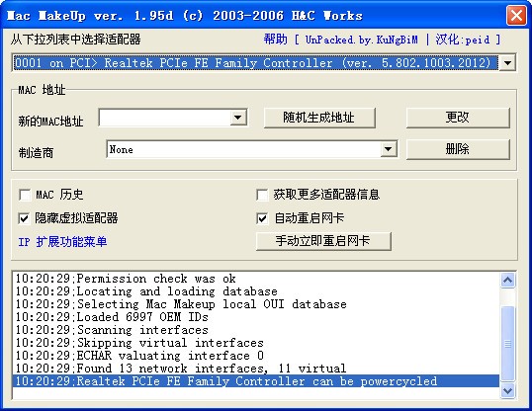The height and width of the screenshot is (411, 532).
Task: Open the IP 扩展功能菜单 link
Action: click(62, 242)
